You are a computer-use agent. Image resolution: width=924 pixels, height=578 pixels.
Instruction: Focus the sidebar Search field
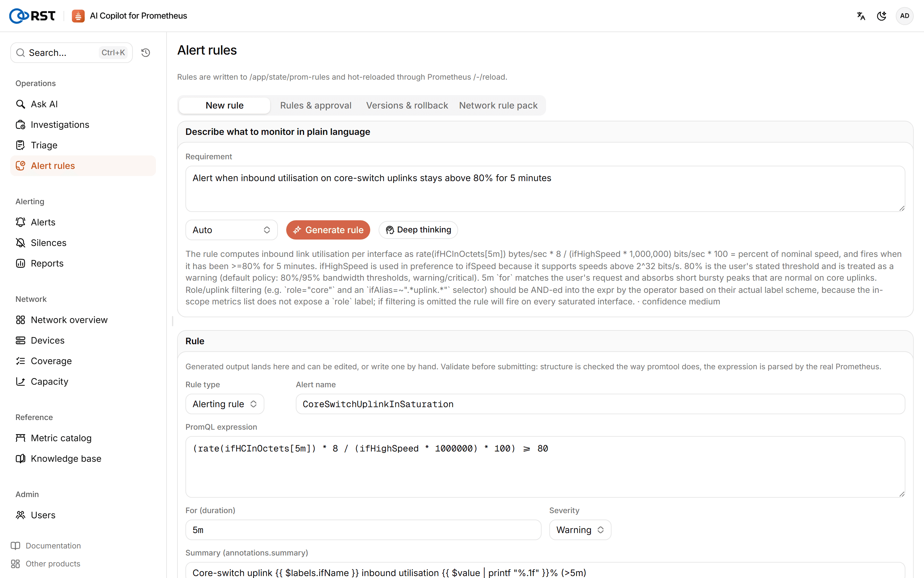click(72, 53)
